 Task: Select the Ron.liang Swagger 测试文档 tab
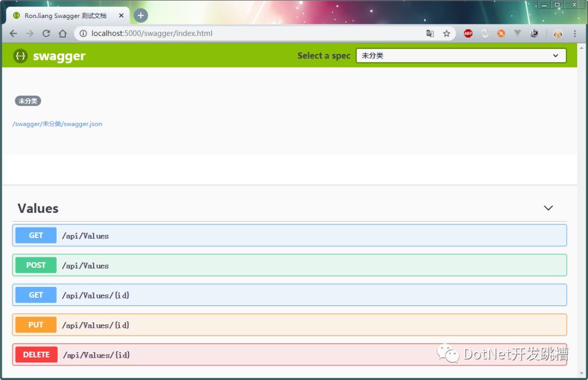(x=68, y=15)
